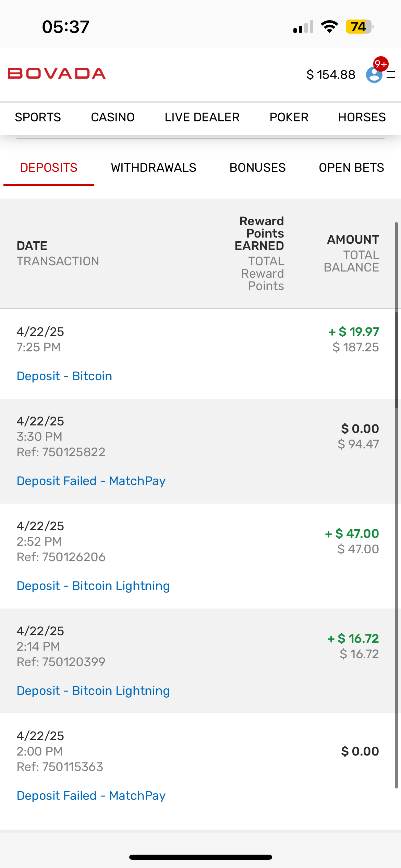Tap the cellular signal bars
The image size is (401, 868).
click(x=303, y=27)
